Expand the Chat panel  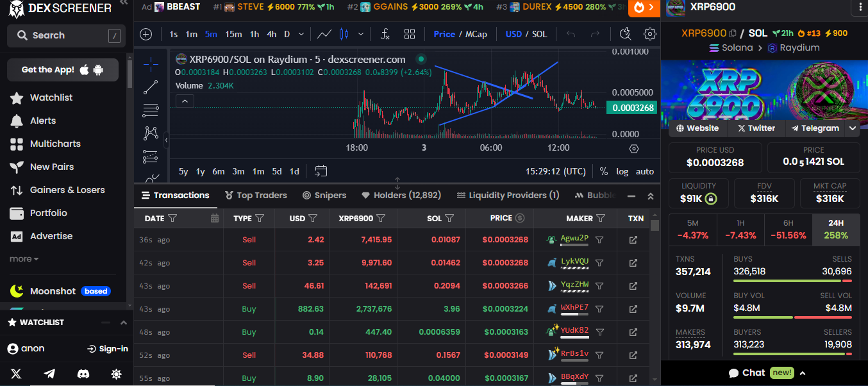(766, 373)
